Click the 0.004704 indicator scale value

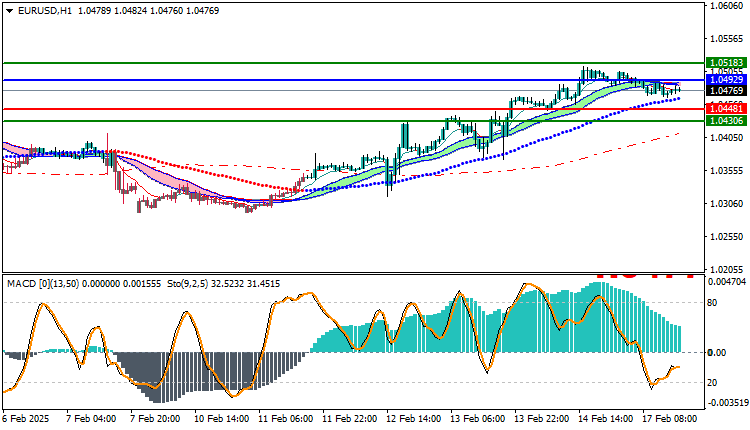(727, 282)
